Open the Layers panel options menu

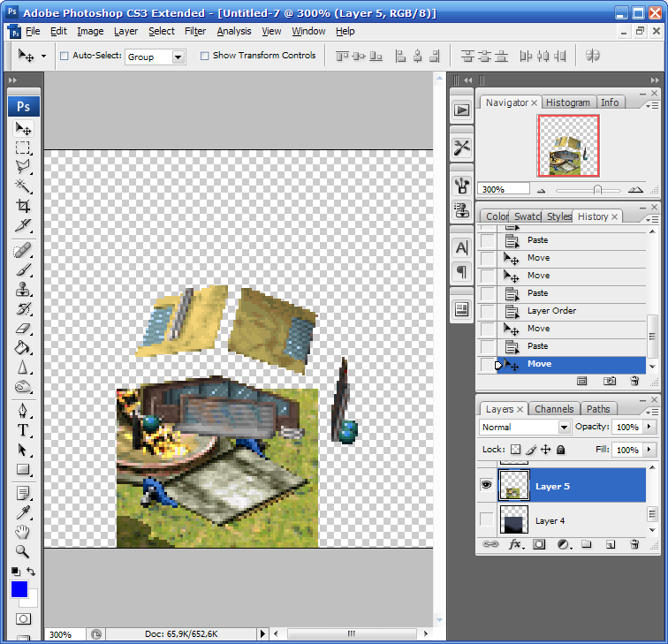[x=652, y=413]
